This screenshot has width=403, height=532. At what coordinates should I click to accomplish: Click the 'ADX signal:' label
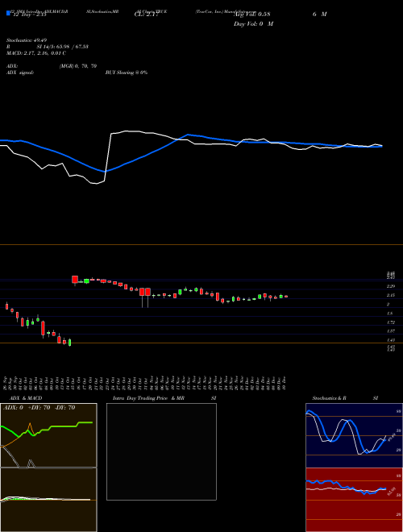(x=20, y=73)
